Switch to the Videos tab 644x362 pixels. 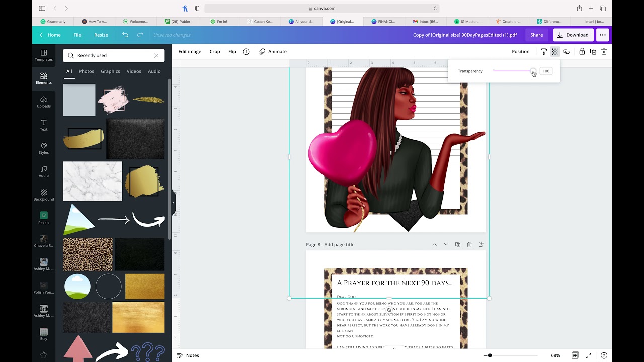coord(134,71)
